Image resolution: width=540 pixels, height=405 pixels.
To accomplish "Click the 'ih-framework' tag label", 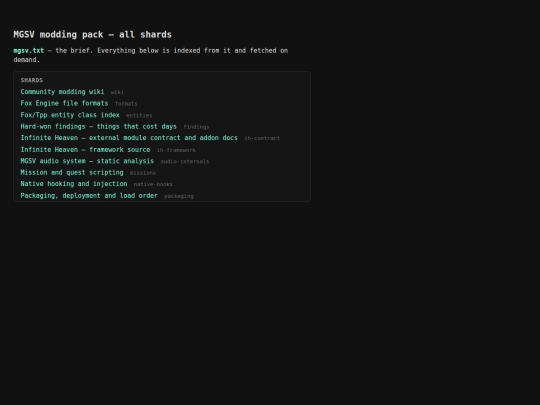I will point(176,150).
